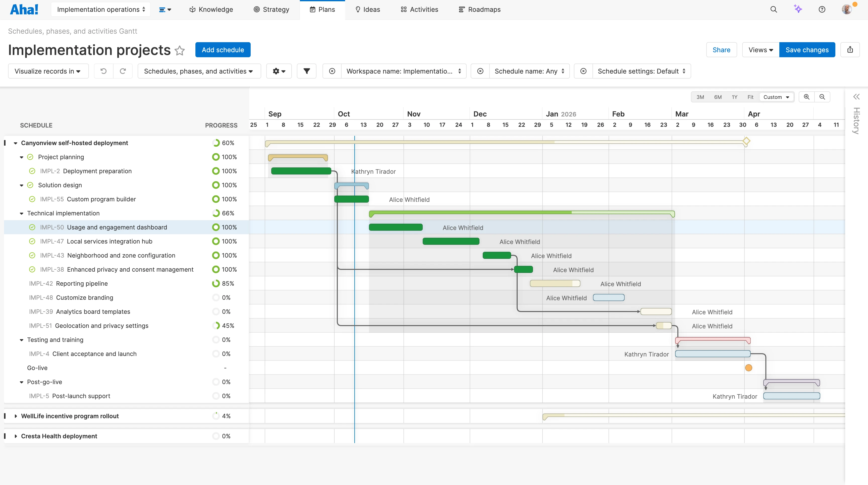Click the Share button

[x=721, y=49]
